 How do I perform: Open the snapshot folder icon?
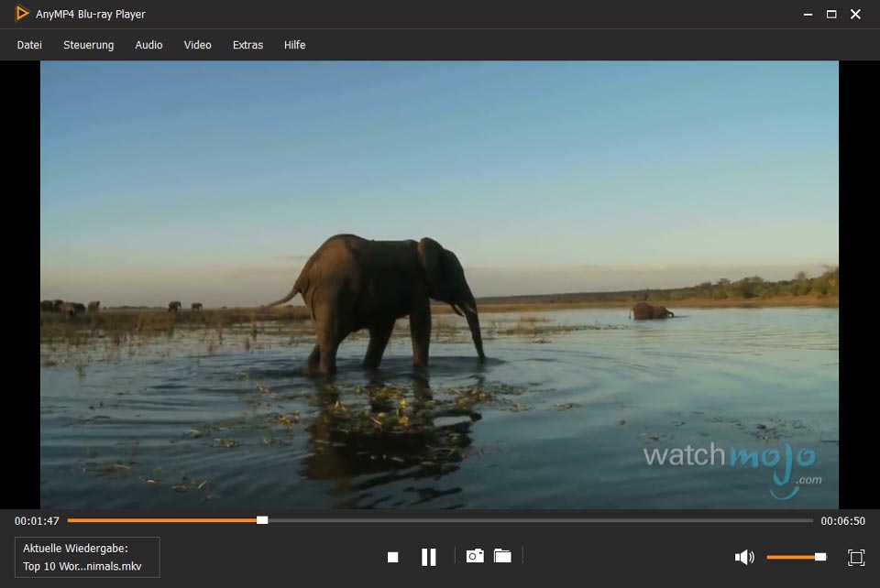[502, 556]
